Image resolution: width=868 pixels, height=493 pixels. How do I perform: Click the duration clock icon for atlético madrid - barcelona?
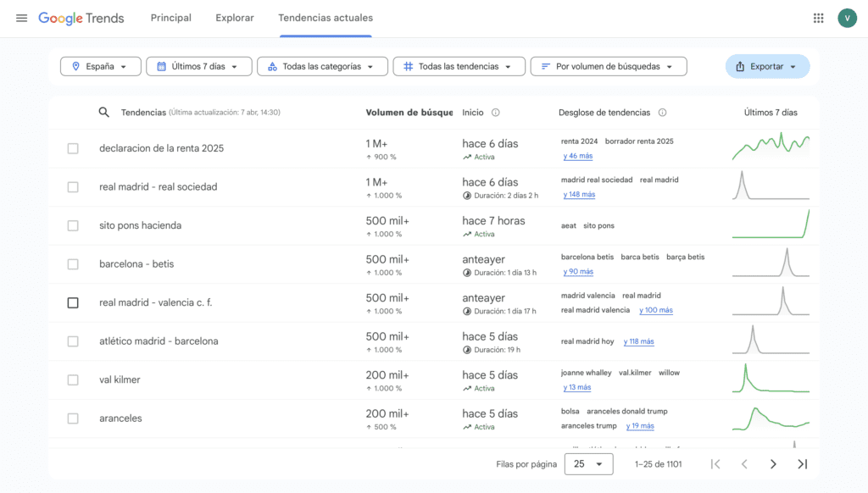[467, 350]
